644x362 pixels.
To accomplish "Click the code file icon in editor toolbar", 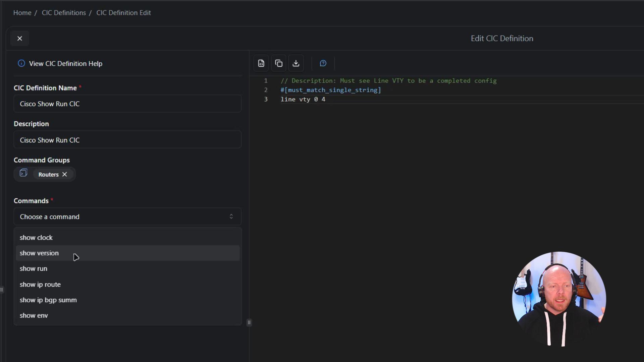I will 261,63.
